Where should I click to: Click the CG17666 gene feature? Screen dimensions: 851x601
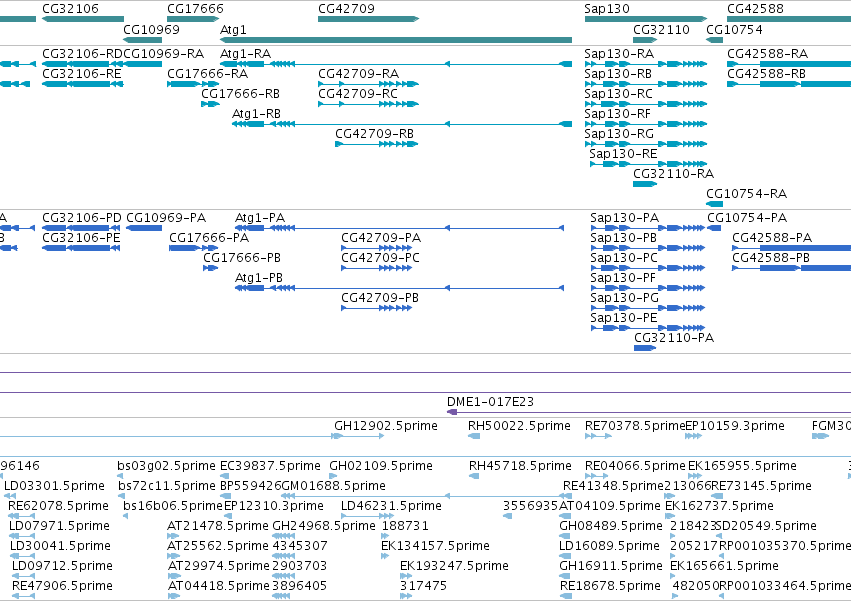coord(193,19)
